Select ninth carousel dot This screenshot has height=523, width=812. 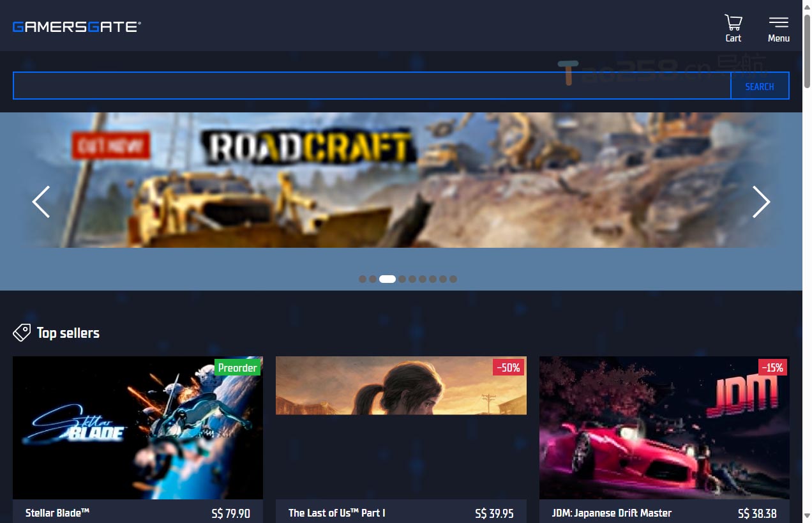coord(453,279)
